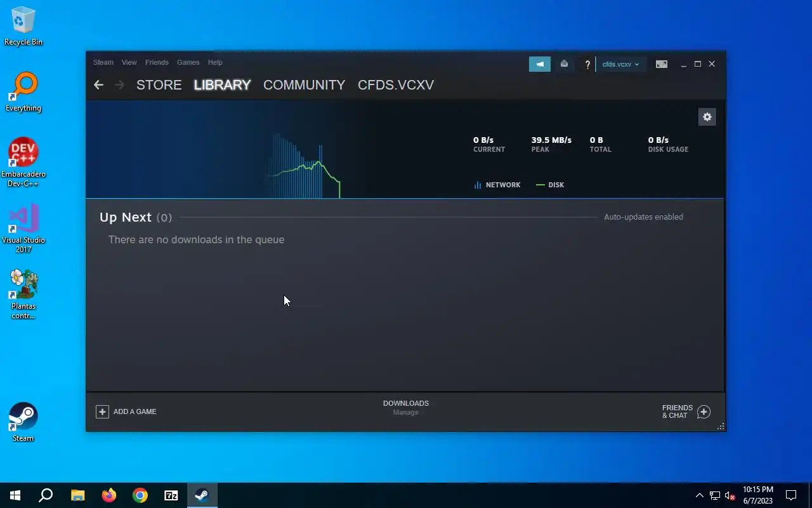This screenshot has height=508, width=812.
Task: Open the Steam menu
Action: [x=103, y=62]
